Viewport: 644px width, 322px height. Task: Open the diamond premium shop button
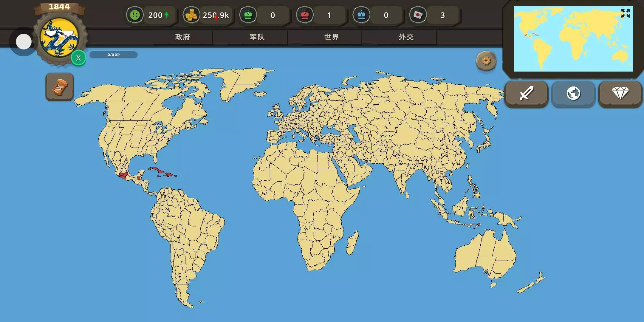620,93
